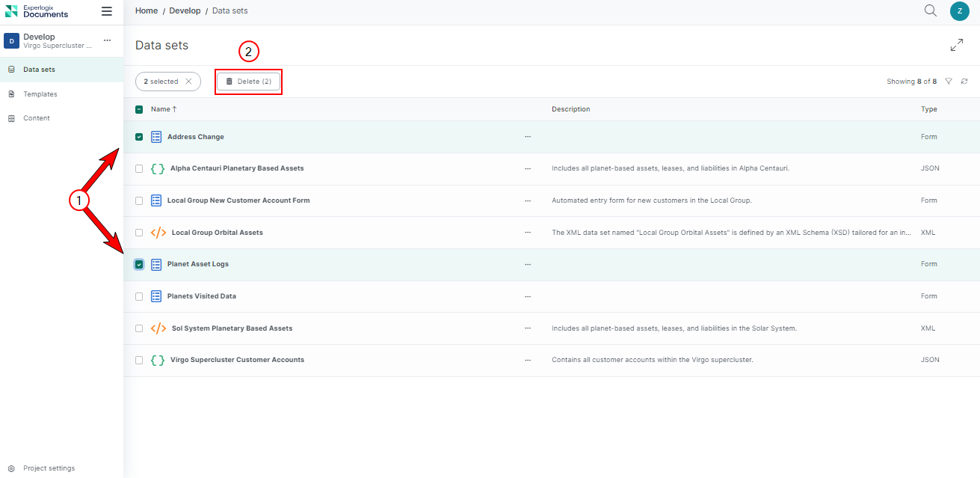980x478 pixels.
Task: Open the Develop project options menu
Action: point(107,40)
